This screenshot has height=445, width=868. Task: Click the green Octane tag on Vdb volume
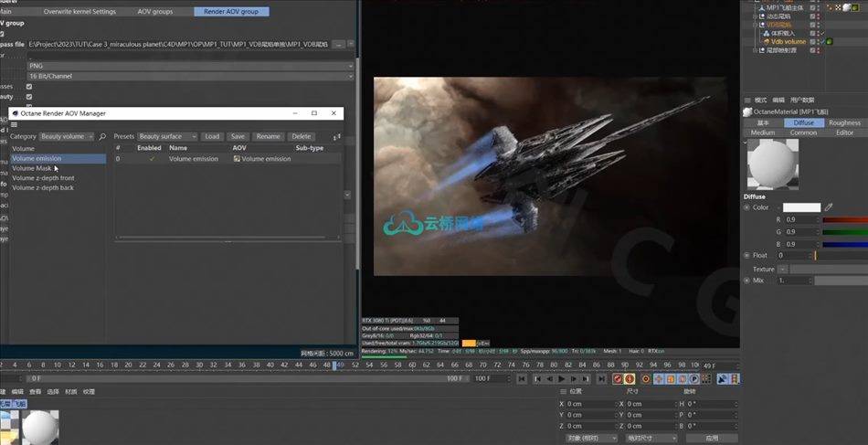(x=830, y=41)
